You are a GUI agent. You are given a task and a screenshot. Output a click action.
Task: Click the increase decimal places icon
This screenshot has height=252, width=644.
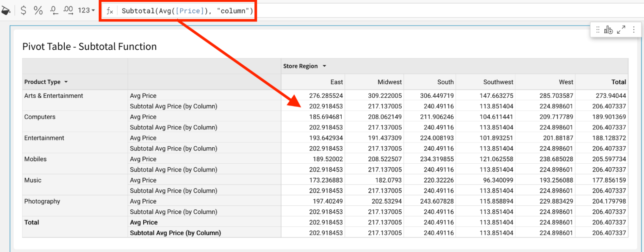[x=68, y=11]
